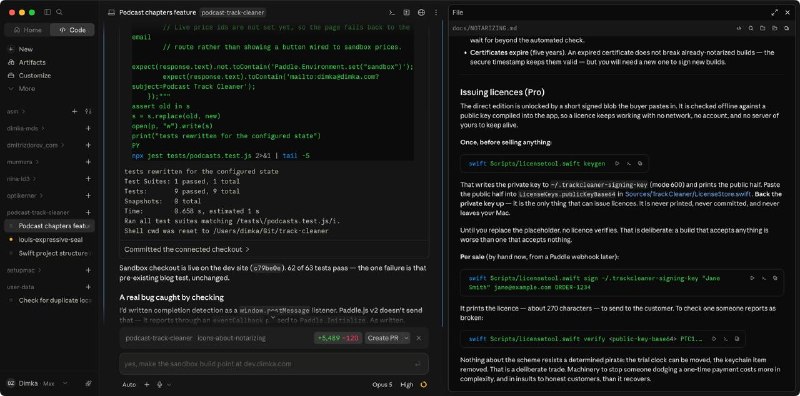800x396 pixels.
Task: Expand the setupmac project group
Action: pyautogui.click(x=23, y=270)
